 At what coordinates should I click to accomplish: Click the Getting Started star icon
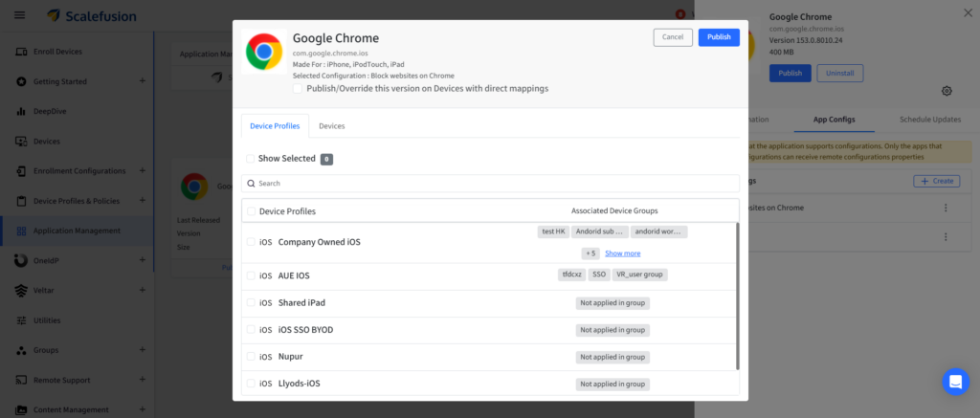[x=21, y=81]
